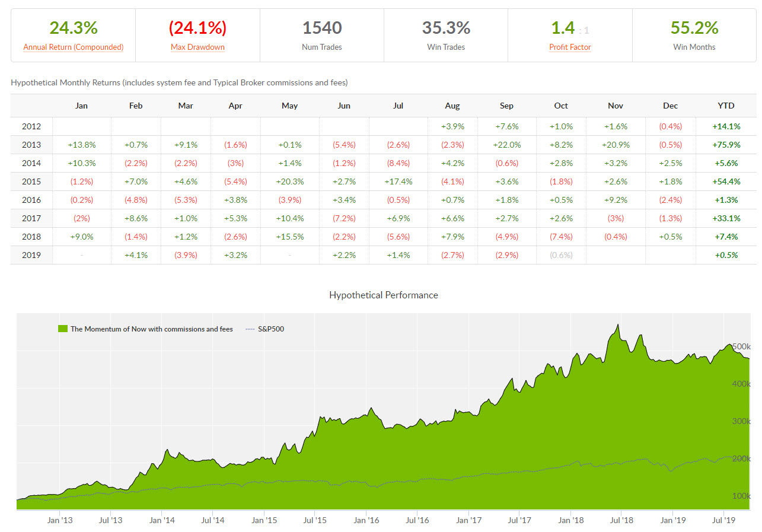The height and width of the screenshot is (532, 762).
Task: Click the 2013 YTD +75.9% cell
Action: [x=726, y=145]
